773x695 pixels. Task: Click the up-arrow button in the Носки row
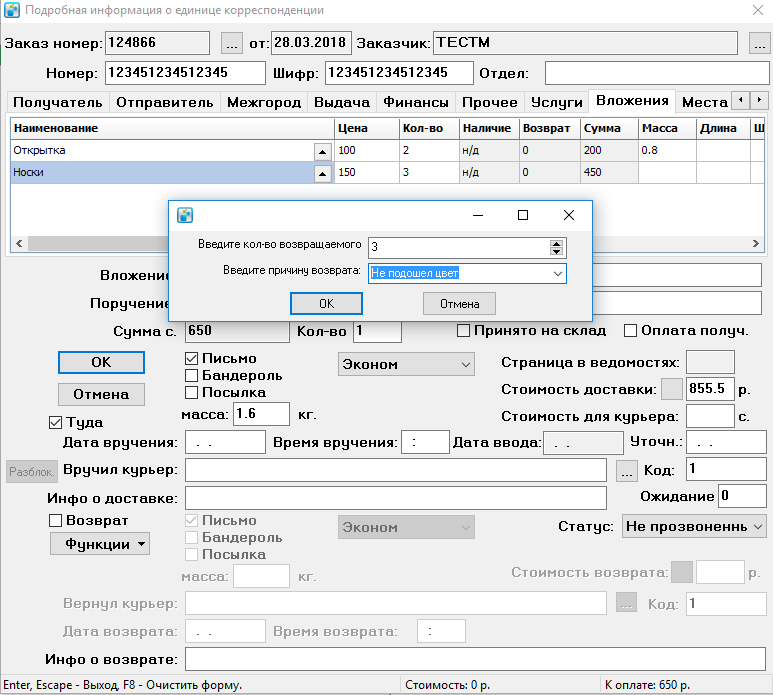(322, 173)
